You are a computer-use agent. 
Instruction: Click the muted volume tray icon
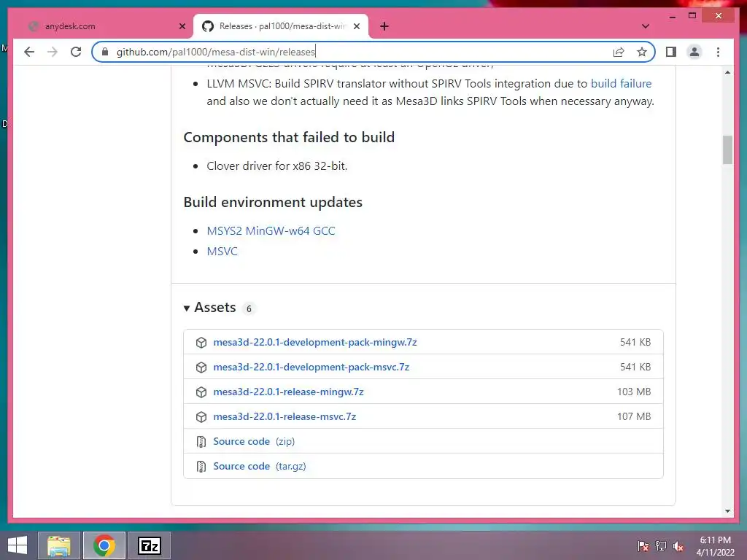678,546
